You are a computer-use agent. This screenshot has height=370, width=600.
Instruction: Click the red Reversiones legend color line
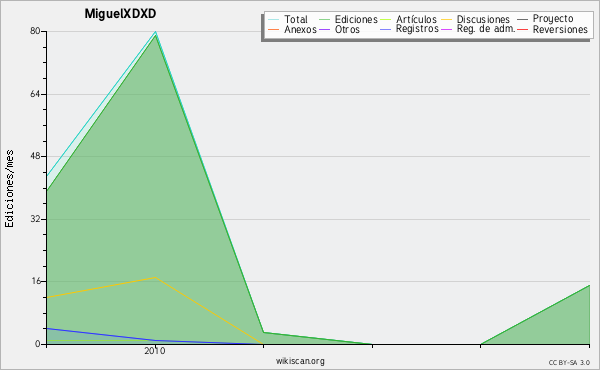coord(522,30)
